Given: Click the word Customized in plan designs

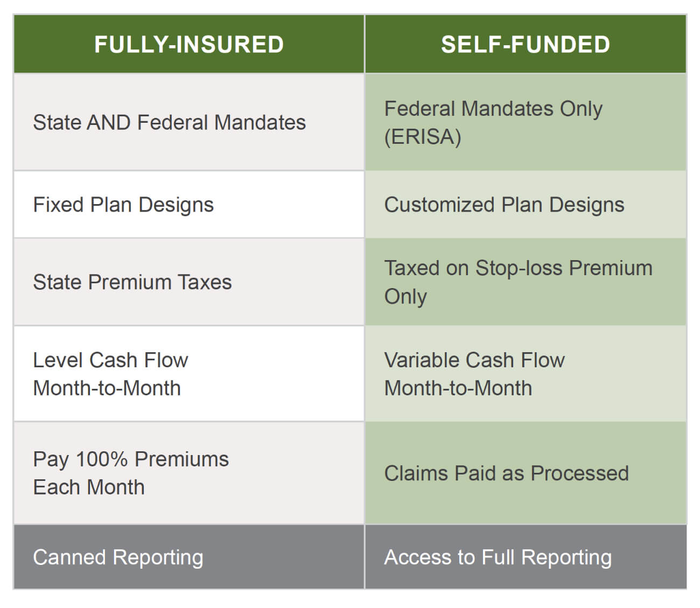Looking at the screenshot, I should click(439, 205).
